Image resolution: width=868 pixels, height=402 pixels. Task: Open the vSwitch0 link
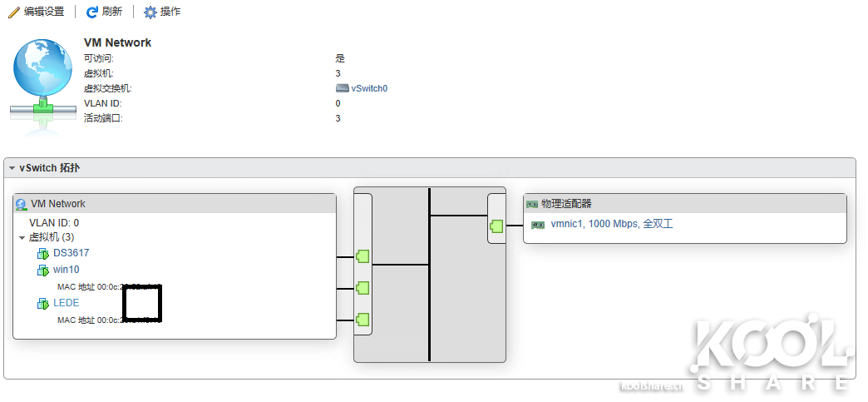point(369,88)
